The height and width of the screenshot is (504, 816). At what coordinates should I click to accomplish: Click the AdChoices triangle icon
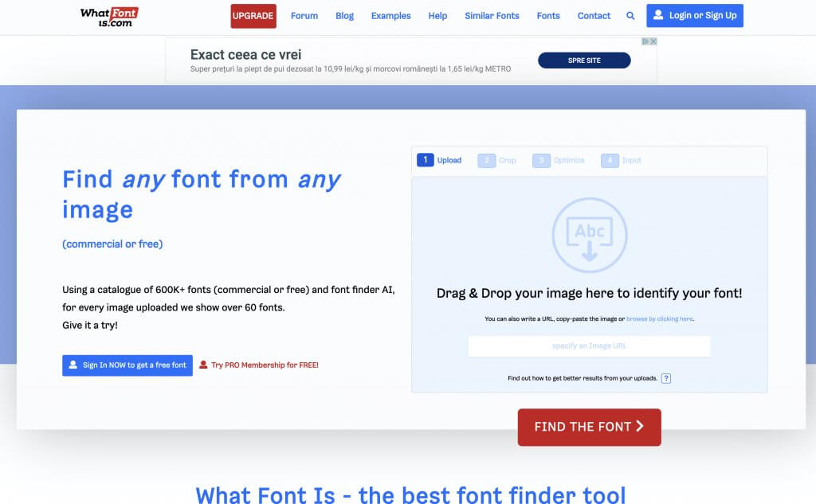coord(645,41)
